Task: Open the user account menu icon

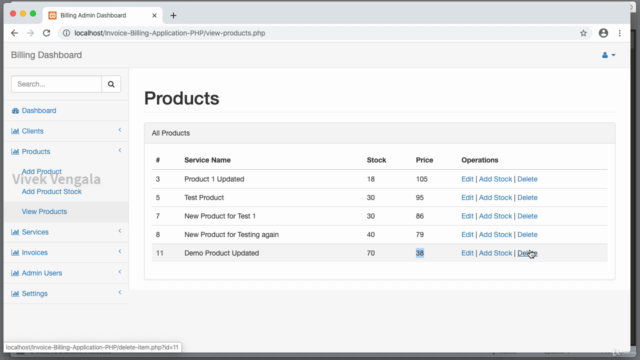Action: point(608,55)
